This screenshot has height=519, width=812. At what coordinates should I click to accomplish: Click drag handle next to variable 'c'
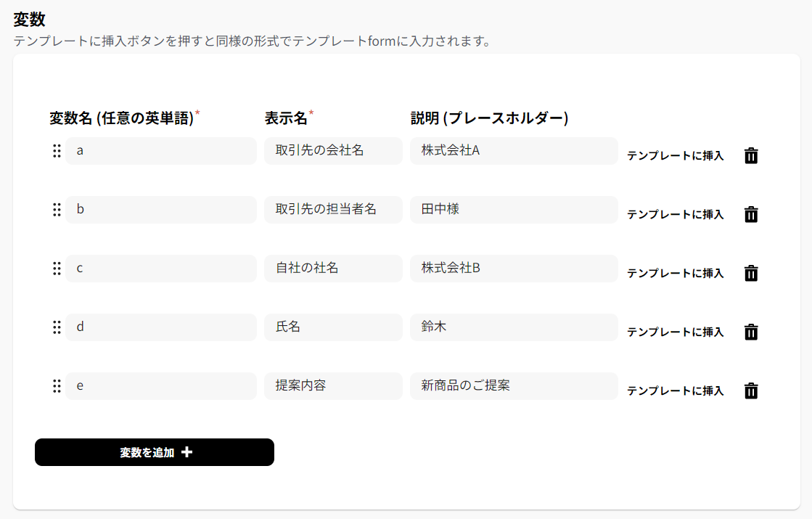pyautogui.click(x=57, y=269)
